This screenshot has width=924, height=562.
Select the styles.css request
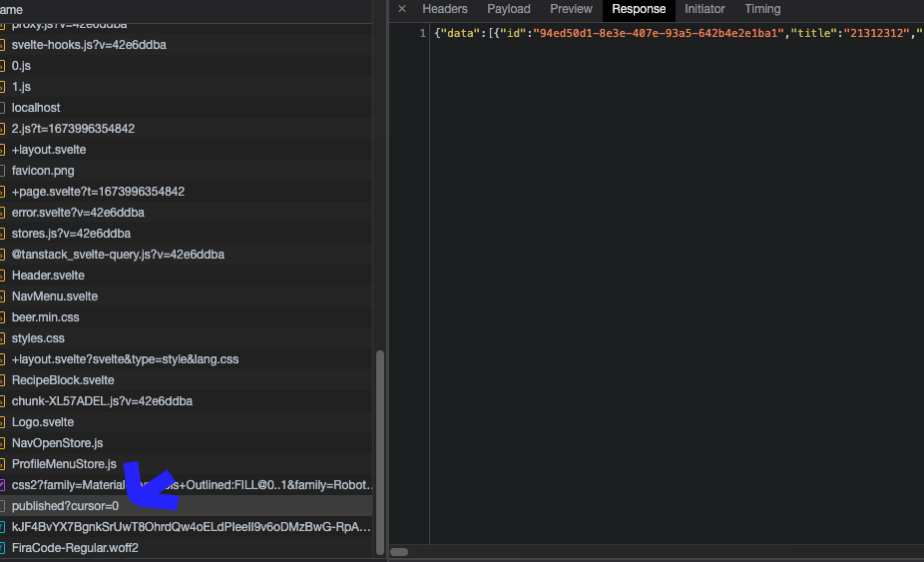[187, 338]
